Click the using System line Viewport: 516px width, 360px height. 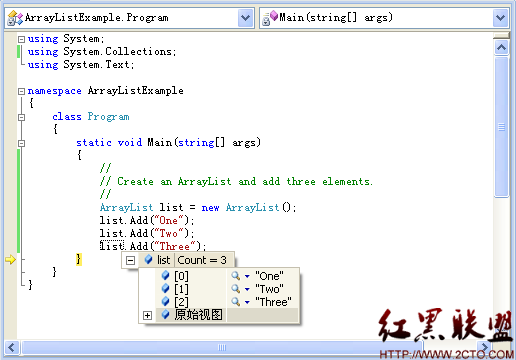pyautogui.click(x=66, y=39)
